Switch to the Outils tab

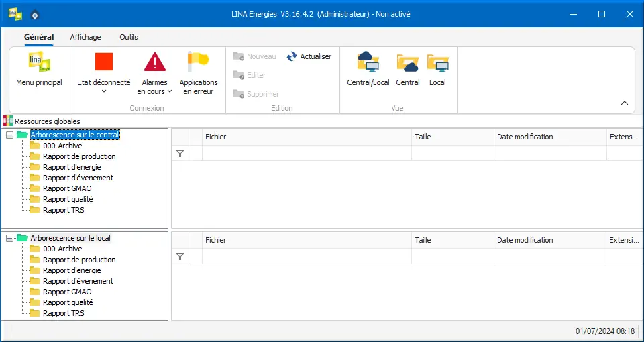click(129, 37)
